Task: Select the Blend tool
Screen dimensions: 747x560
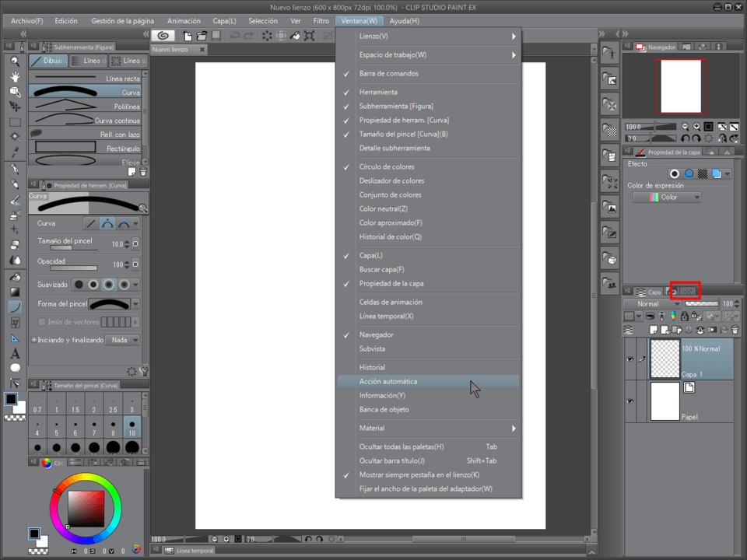Action: point(16,260)
